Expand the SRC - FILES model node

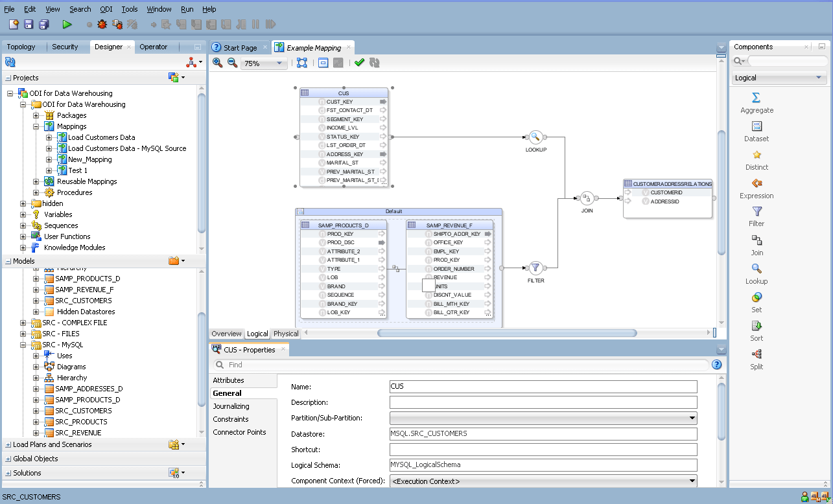(x=23, y=334)
